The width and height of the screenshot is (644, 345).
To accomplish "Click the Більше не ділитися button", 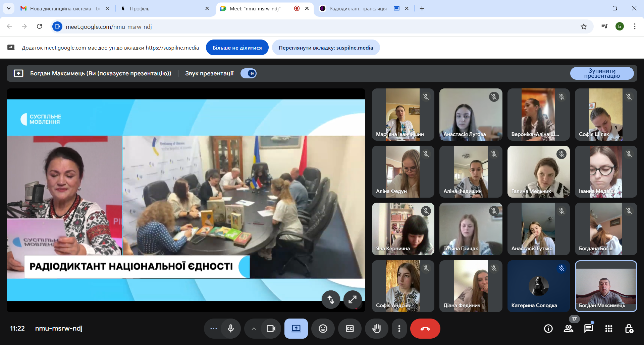I will coord(237,48).
